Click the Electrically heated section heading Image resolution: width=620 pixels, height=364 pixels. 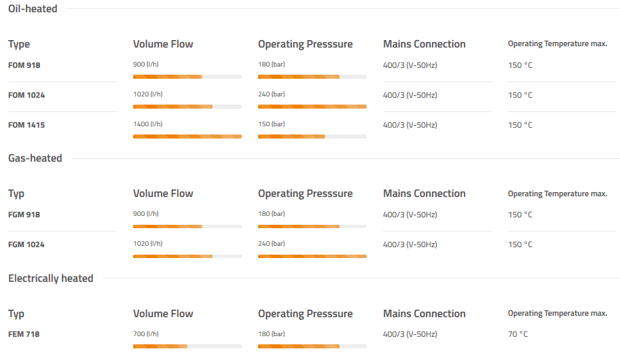(50, 278)
